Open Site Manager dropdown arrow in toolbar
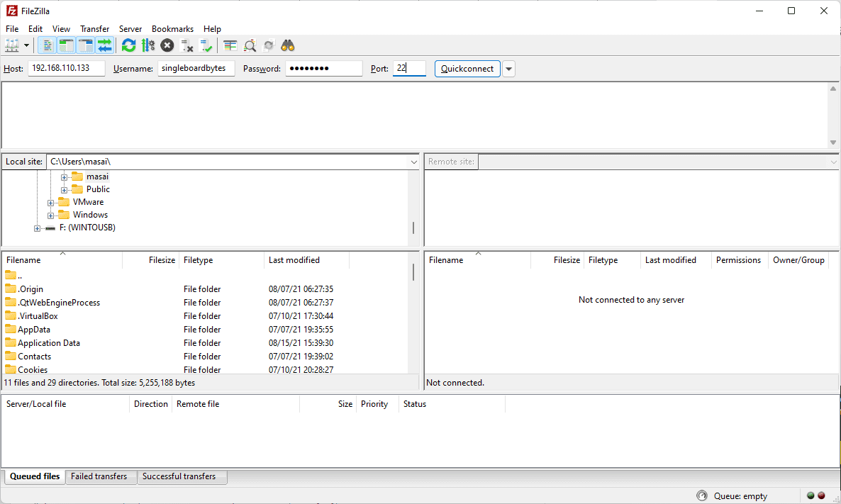The image size is (841, 504). pyautogui.click(x=26, y=45)
